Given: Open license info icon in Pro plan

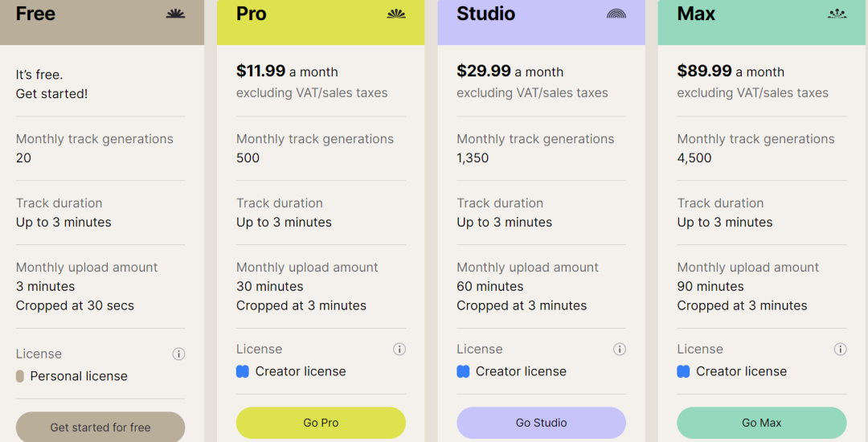Looking at the screenshot, I should point(399,349).
